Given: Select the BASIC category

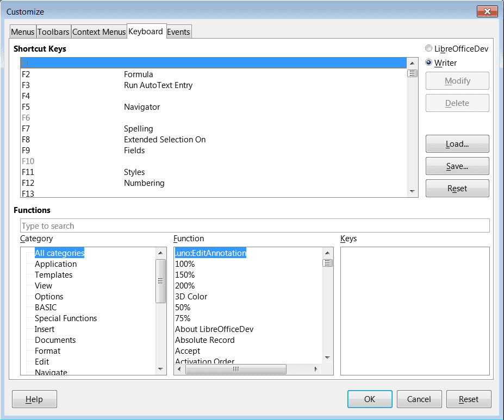Looking at the screenshot, I should pos(46,308).
